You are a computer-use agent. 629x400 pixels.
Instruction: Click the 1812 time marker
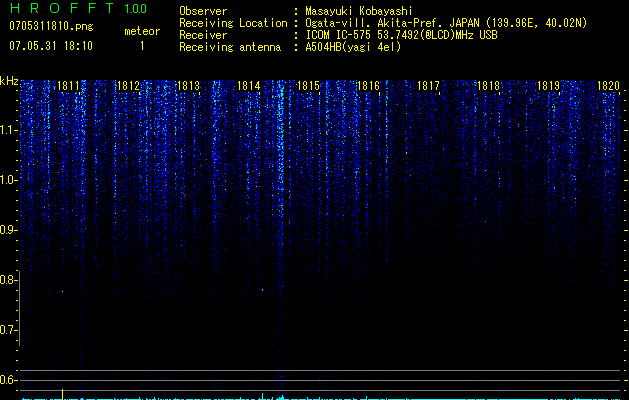point(128,86)
